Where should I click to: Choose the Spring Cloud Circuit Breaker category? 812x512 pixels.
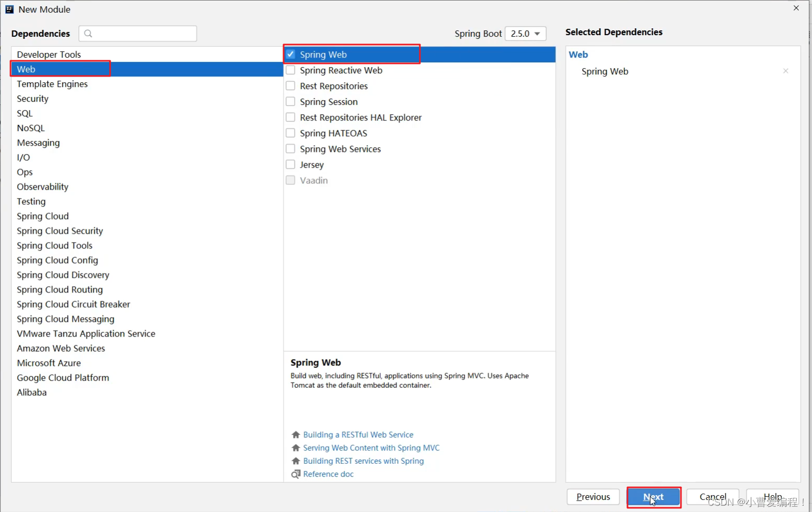[147, 304]
